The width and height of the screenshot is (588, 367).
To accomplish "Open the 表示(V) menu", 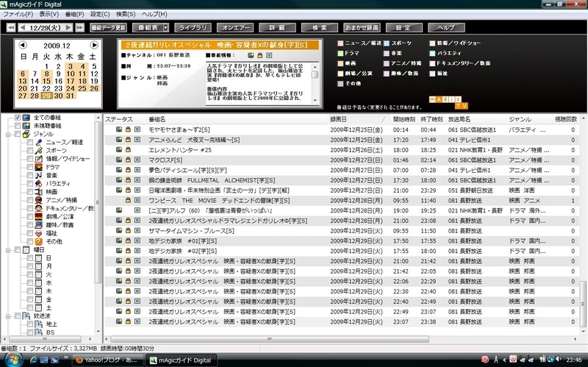I will click(49, 14).
